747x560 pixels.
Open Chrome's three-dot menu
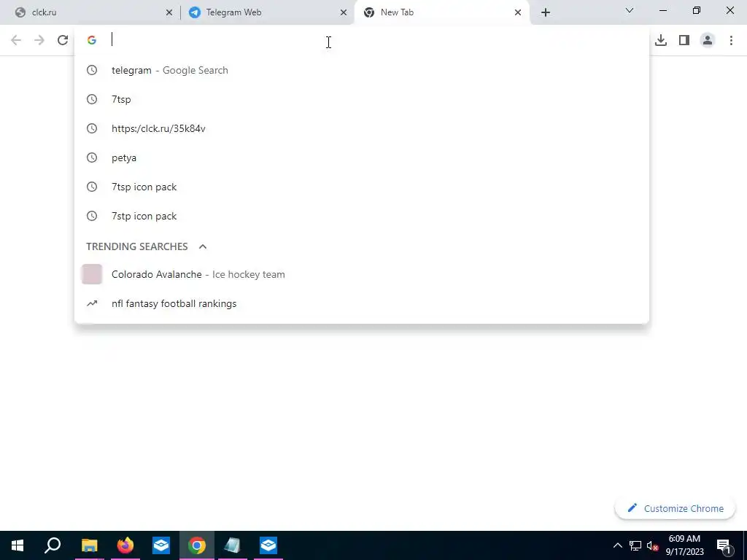click(731, 41)
